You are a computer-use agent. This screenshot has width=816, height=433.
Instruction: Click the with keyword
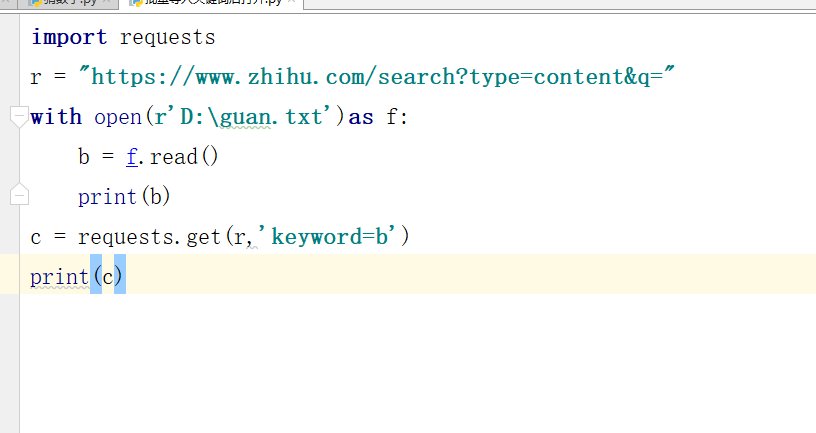tap(56, 117)
